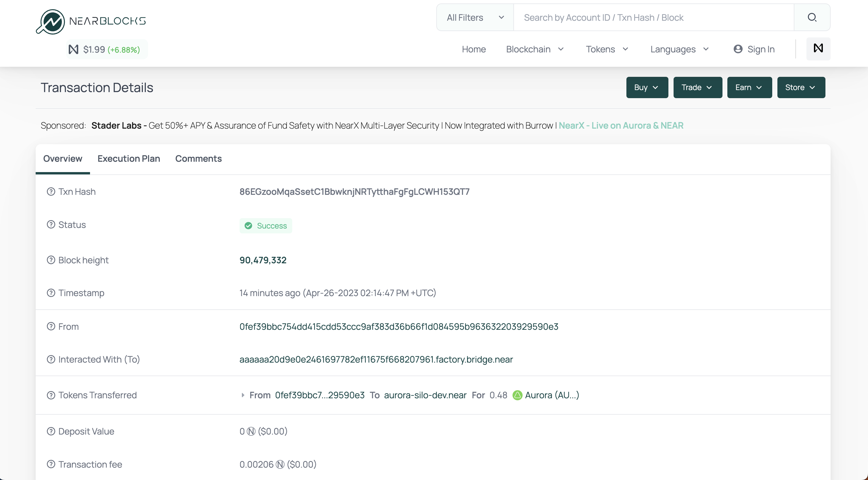Go to Home in navigation
868x480 pixels.
tap(474, 49)
